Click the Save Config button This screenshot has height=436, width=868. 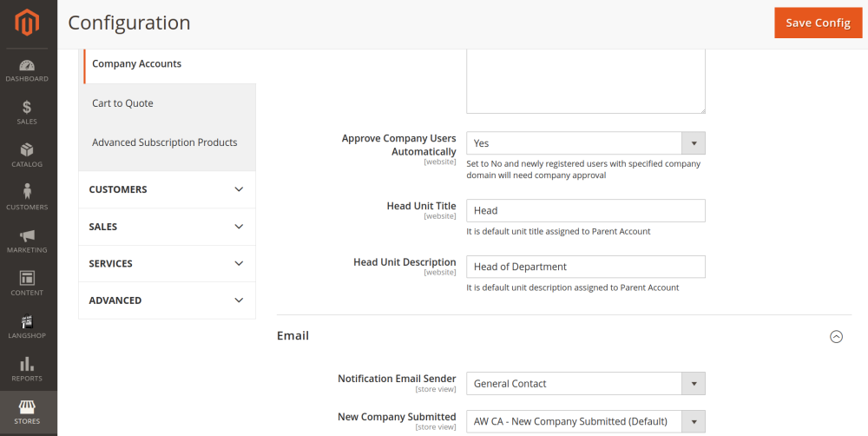pyautogui.click(x=818, y=23)
